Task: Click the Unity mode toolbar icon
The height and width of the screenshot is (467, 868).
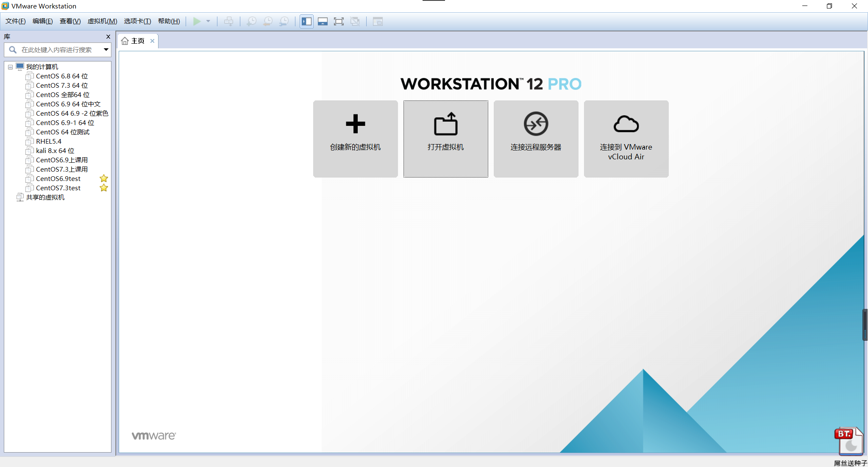Action: pos(355,21)
